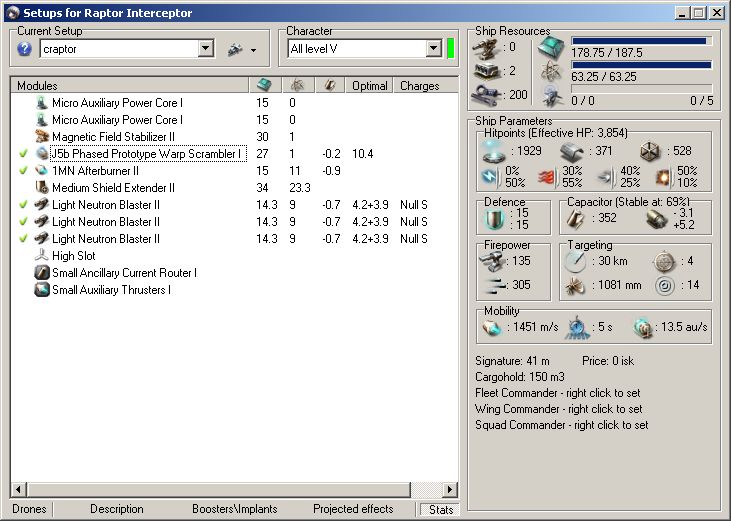731x521 pixels.
Task: Open the Drones tab
Action: [29, 509]
